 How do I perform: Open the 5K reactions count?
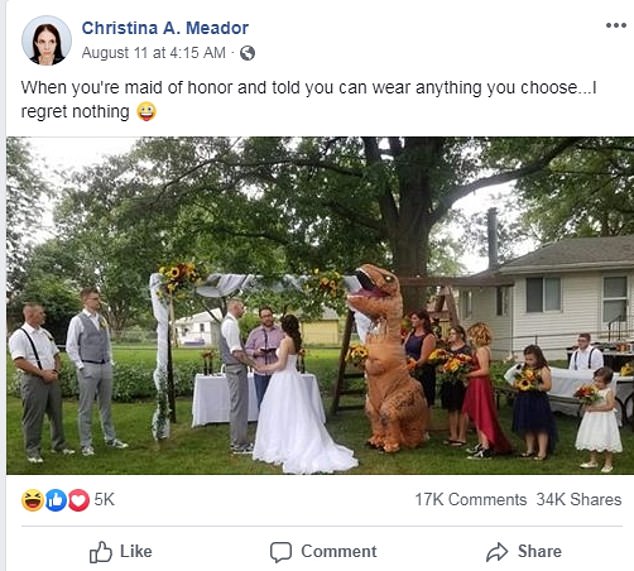tap(104, 499)
